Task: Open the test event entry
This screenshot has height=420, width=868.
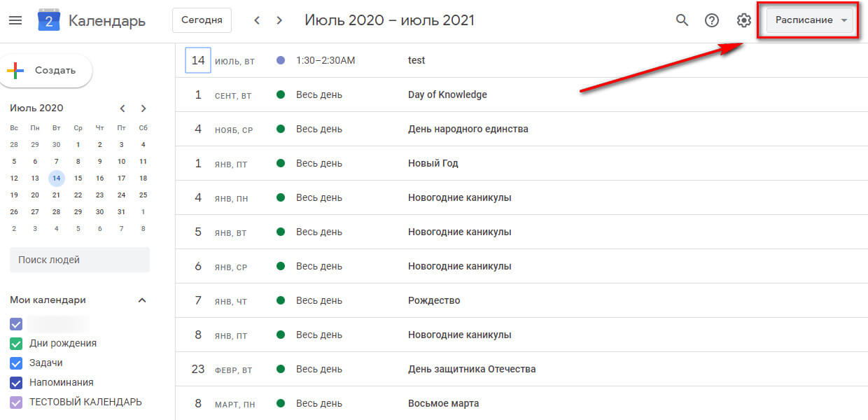Action: pos(416,60)
